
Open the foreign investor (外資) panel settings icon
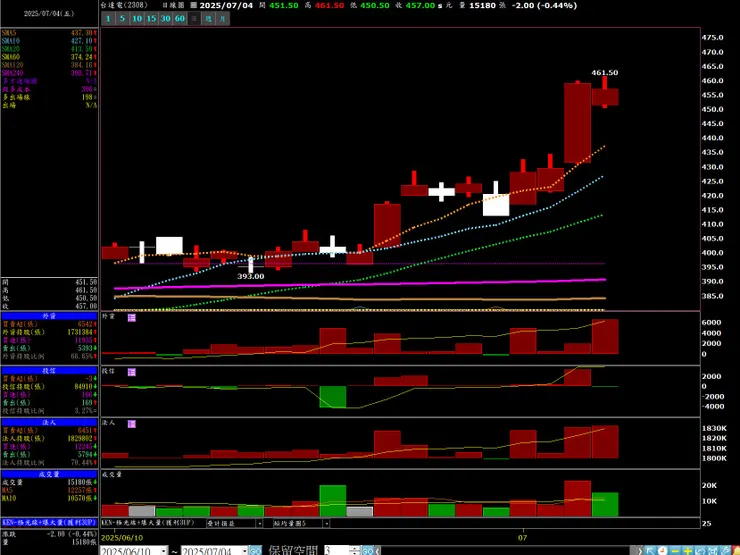tap(132, 318)
